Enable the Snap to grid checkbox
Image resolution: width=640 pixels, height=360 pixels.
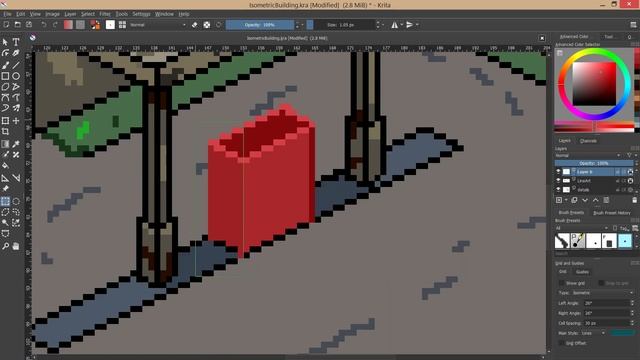click(601, 283)
